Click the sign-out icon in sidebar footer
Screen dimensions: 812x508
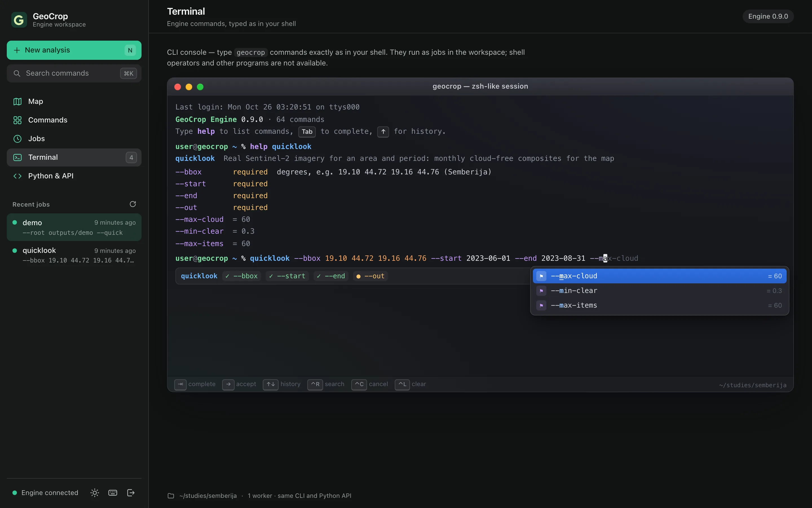(x=131, y=493)
